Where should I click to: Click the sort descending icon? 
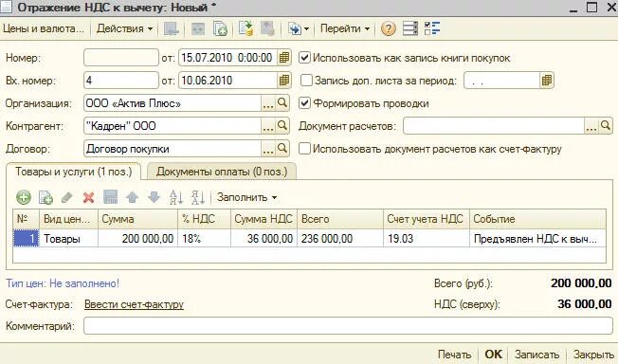pyautogui.click(x=197, y=197)
